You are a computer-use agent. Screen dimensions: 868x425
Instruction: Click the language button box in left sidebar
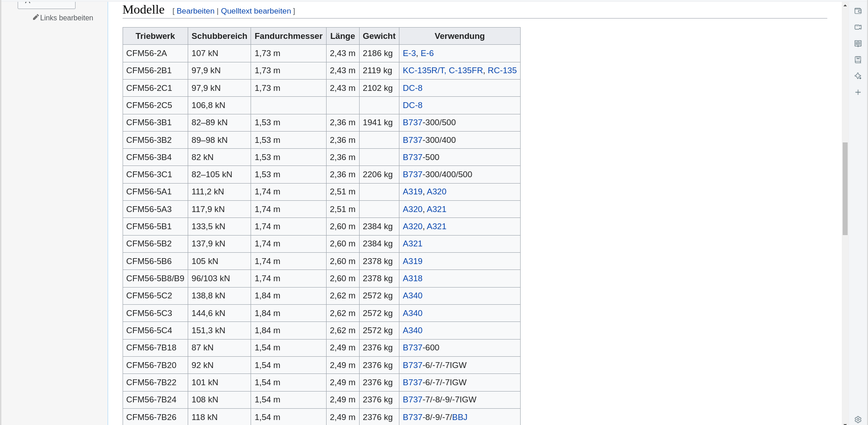pos(47,4)
